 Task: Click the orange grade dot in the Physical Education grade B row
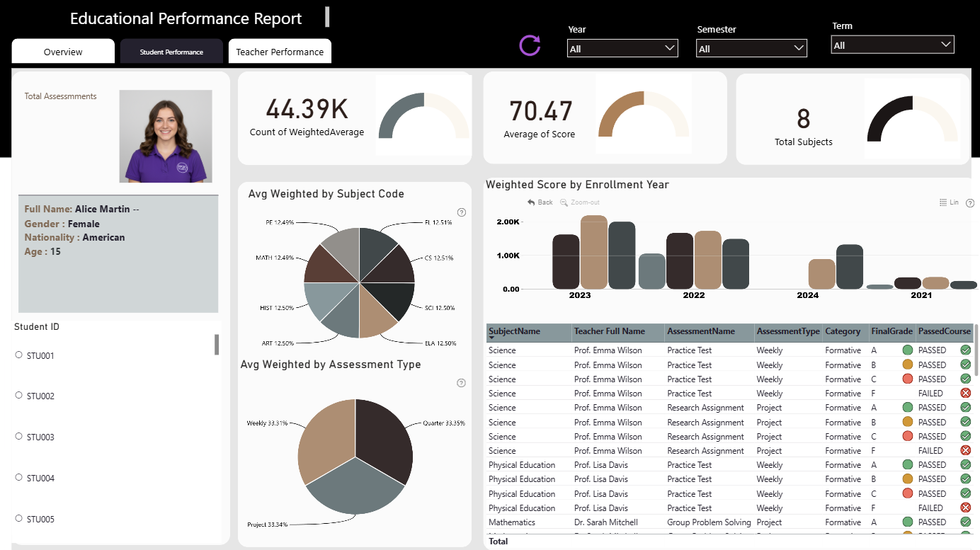[908, 479]
